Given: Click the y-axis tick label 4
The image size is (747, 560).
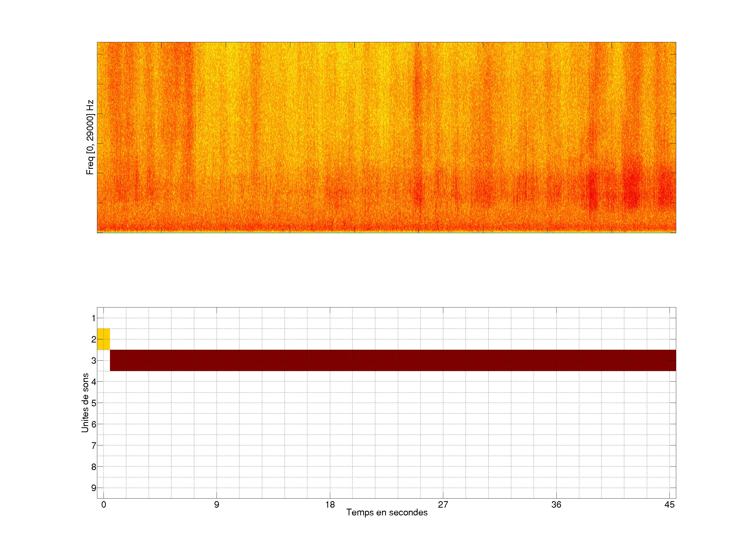Looking at the screenshot, I should click(x=94, y=382).
